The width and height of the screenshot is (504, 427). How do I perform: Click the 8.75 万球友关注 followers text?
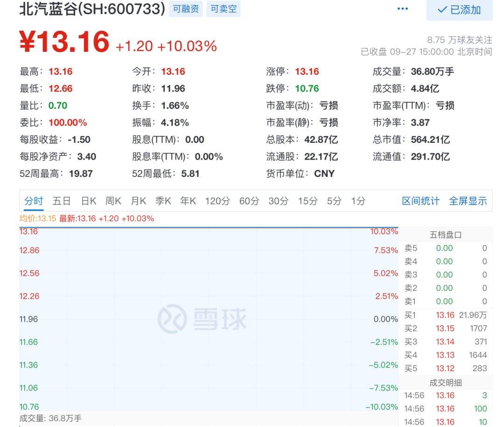coord(460,40)
